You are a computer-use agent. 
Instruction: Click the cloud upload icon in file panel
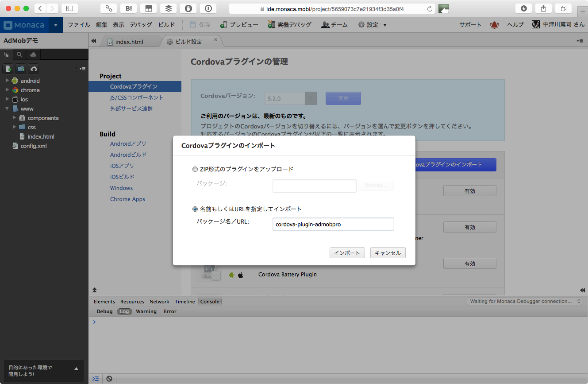point(34,69)
